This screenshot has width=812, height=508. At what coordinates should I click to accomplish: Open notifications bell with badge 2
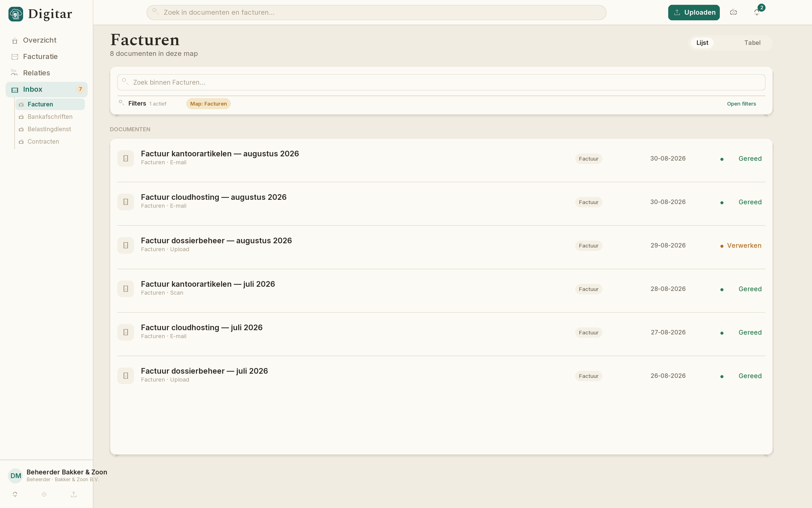click(x=757, y=12)
